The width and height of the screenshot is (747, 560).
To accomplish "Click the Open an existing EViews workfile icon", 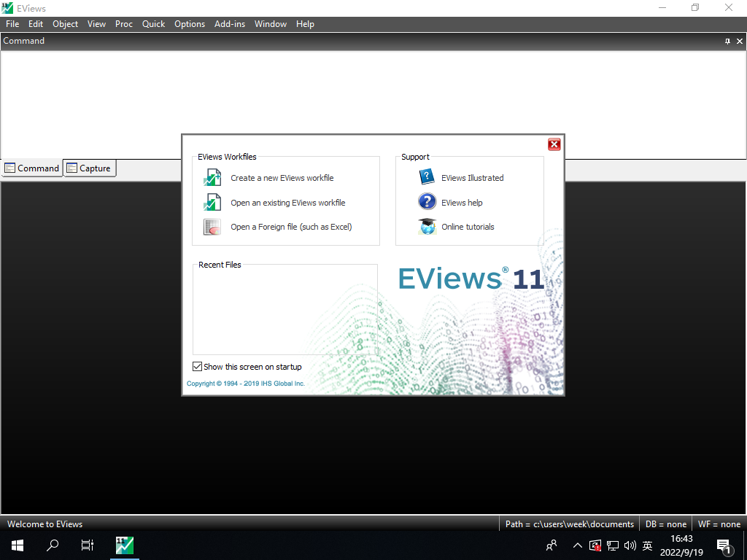I will (x=212, y=203).
